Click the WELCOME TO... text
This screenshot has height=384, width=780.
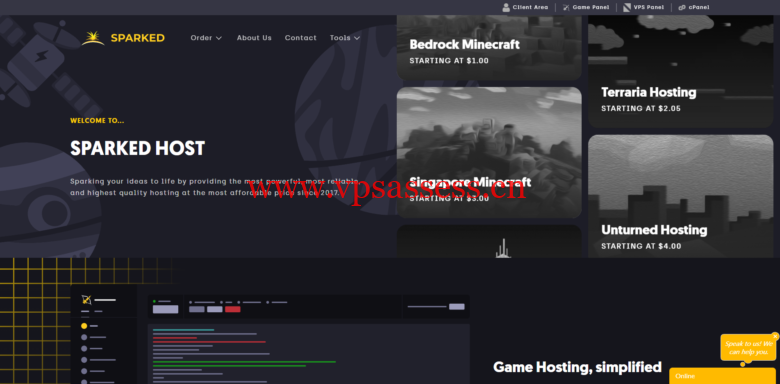pos(97,120)
